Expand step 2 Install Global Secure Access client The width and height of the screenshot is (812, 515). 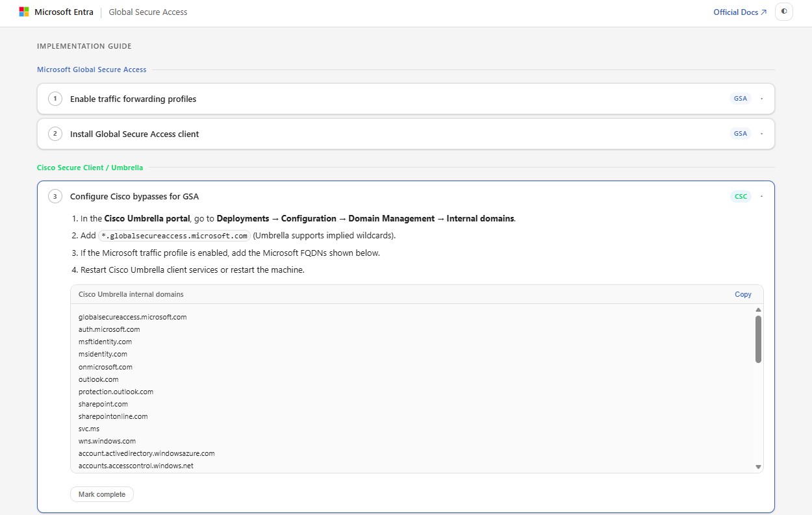pos(406,134)
